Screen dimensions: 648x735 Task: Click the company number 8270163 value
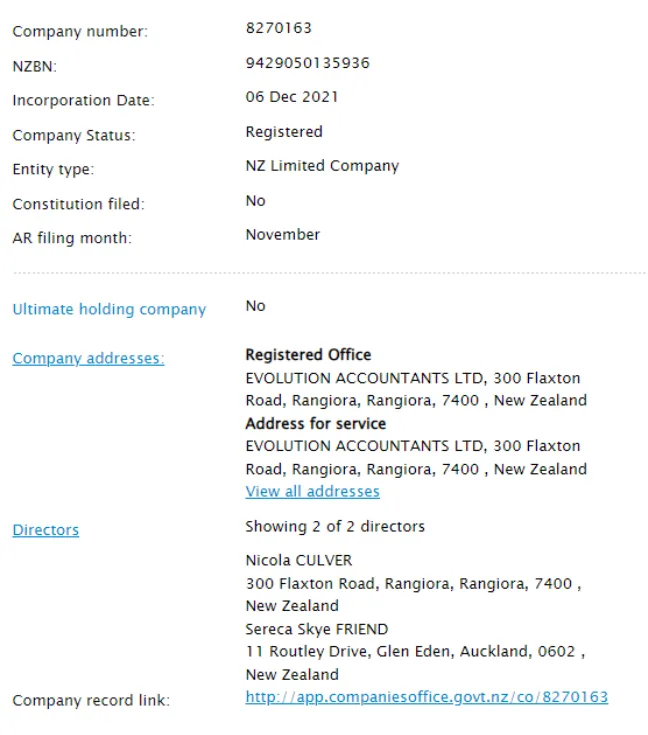click(x=279, y=28)
